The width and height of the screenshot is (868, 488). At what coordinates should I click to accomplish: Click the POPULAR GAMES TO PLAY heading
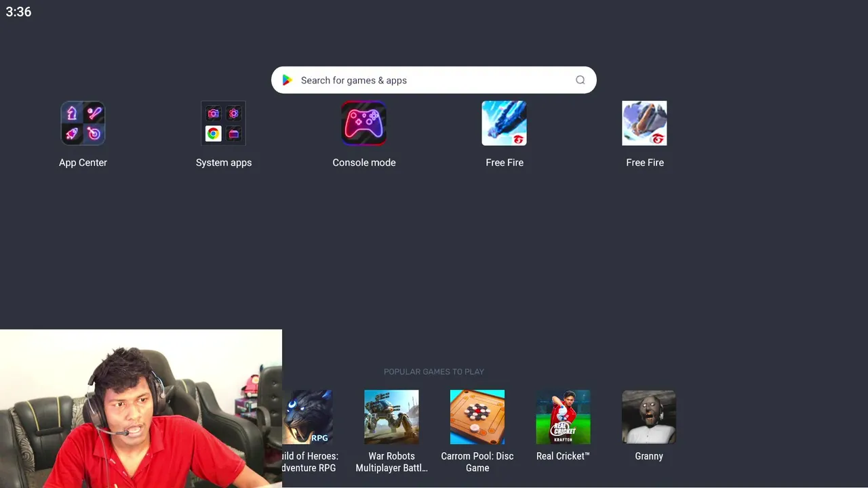coord(434,371)
